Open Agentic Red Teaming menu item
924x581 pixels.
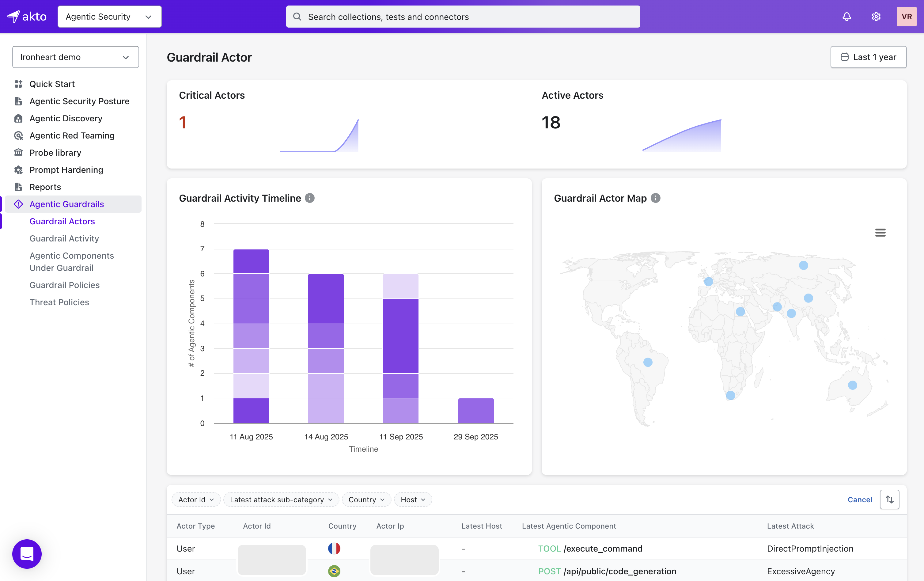72,135
